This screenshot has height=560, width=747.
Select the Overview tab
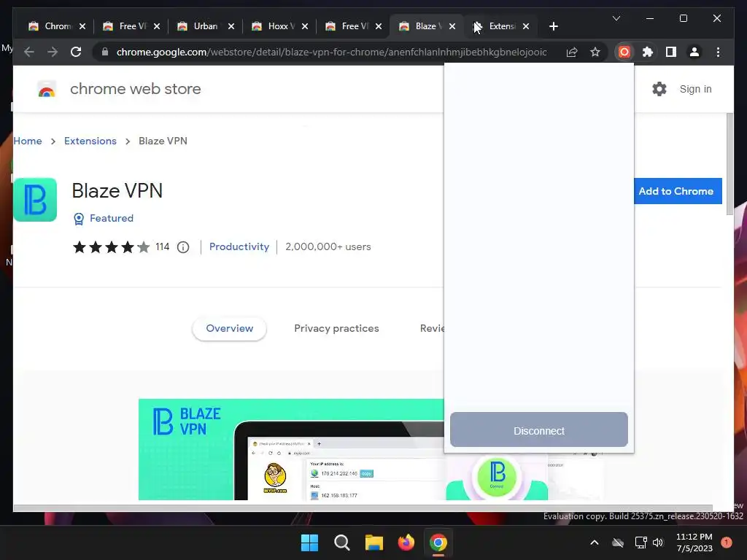(229, 329)
